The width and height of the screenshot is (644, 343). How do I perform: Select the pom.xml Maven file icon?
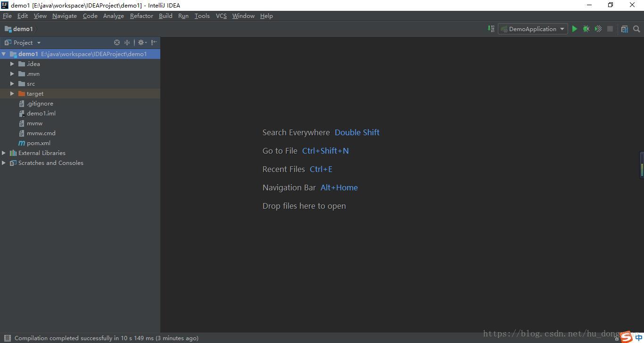[22, 143]
